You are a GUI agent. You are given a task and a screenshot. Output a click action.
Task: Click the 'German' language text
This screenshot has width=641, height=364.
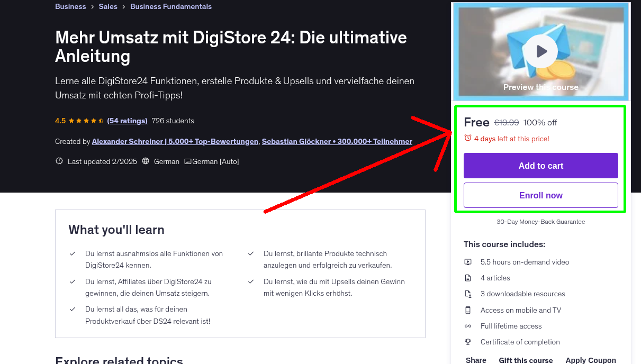[167, 161]
